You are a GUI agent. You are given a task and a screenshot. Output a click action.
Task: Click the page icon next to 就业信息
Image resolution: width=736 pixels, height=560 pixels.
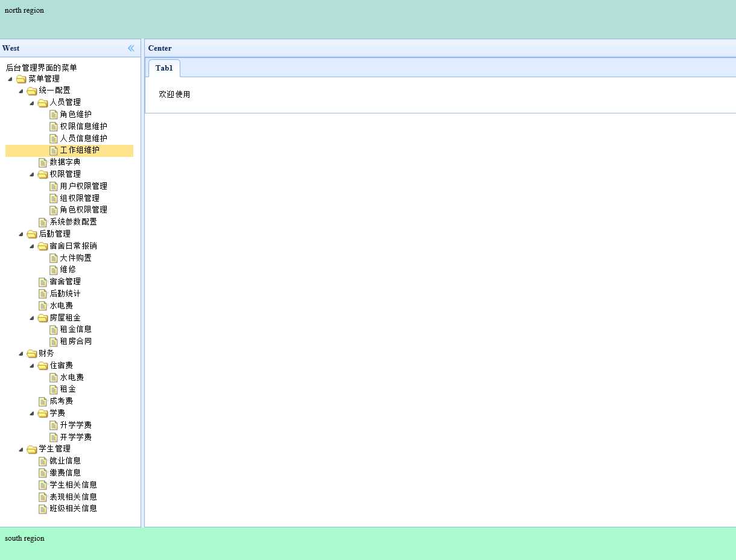tap(42, 461)
